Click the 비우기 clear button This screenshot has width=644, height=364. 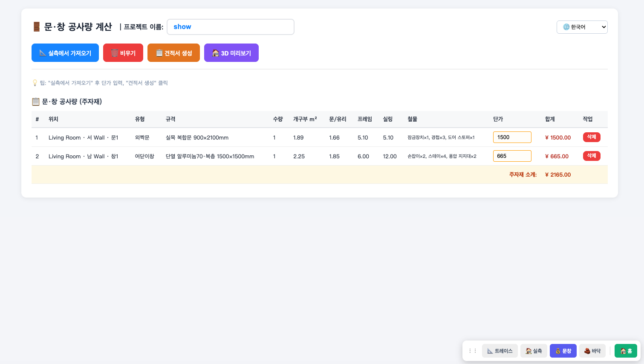click(123, 53)
